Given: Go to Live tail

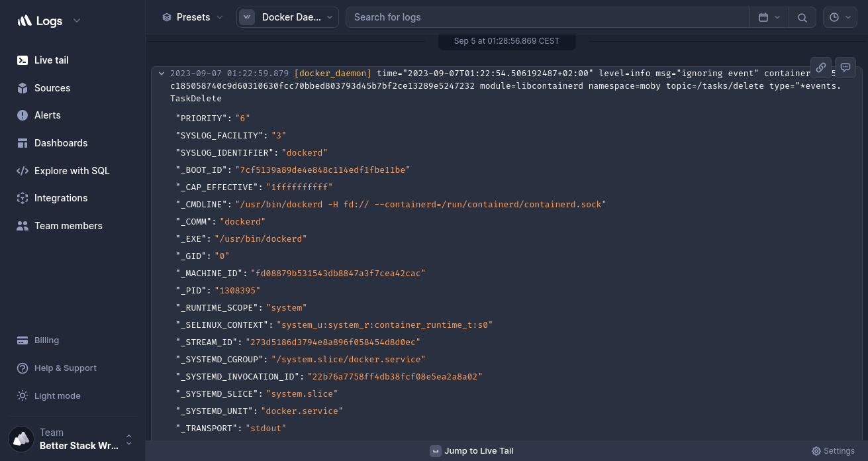Looking at the screenshot, I should [x=51, y=60].
